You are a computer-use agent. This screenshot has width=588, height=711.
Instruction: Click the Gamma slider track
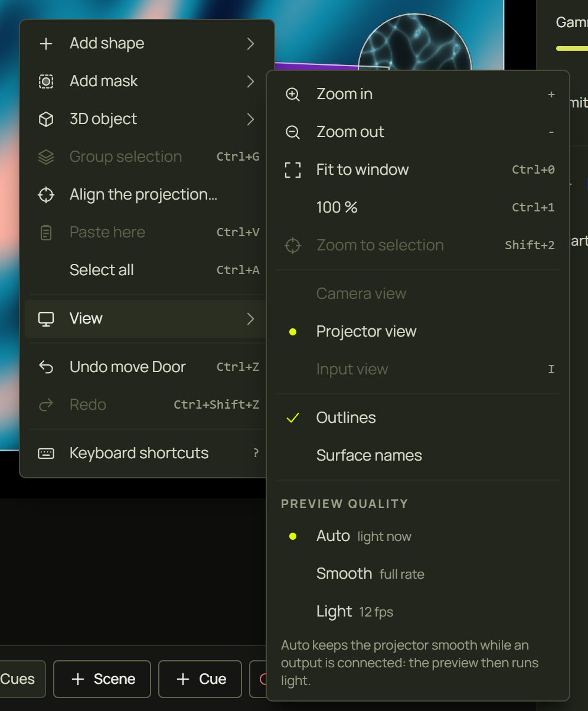click(571, 48)
